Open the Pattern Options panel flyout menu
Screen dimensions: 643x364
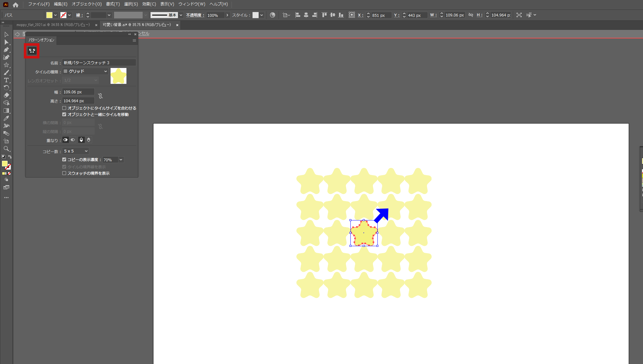click(x=134, y=40)
